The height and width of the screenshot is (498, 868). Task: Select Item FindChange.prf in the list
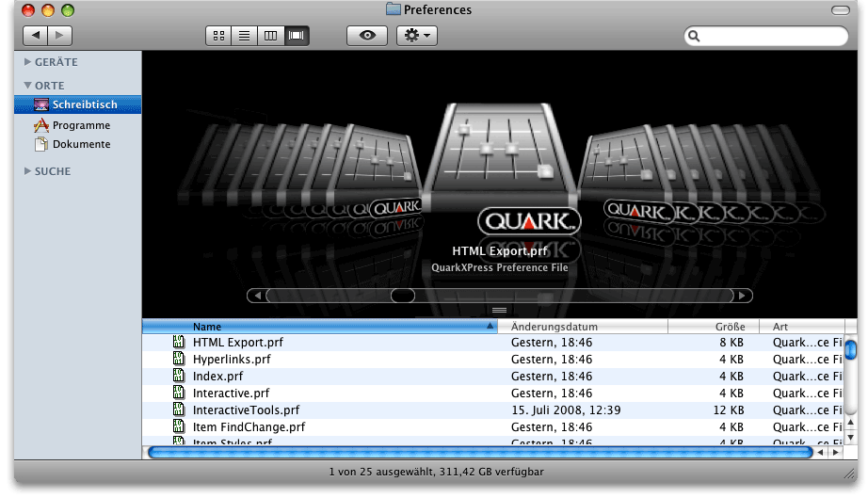coord(492,427)
